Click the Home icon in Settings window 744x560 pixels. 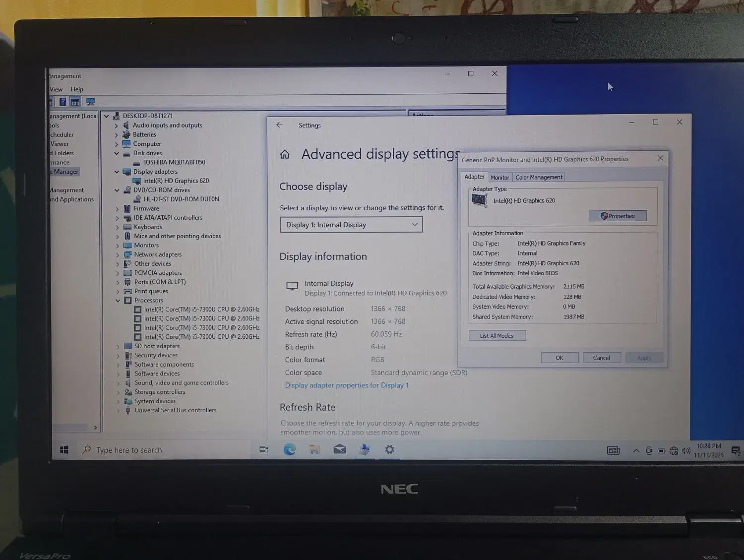tap(285, 154)
